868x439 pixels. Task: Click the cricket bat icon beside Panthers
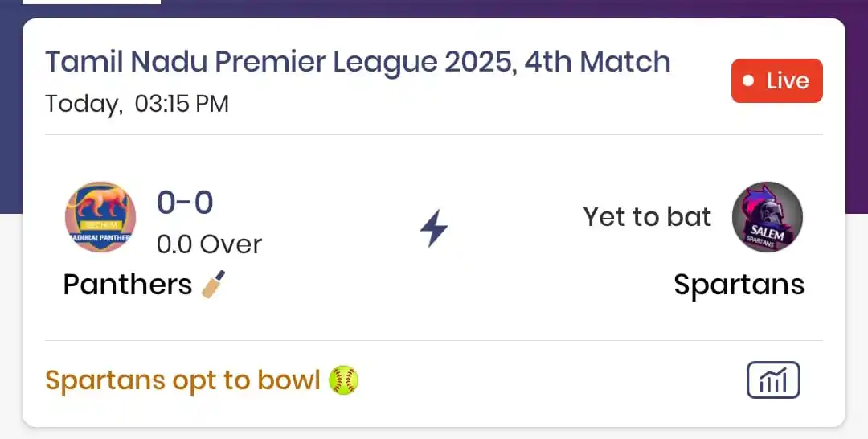click(213, 285)
